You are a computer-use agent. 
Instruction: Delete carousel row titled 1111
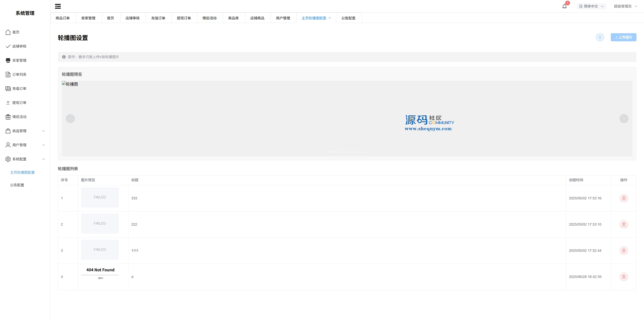[x=624, y=251]
